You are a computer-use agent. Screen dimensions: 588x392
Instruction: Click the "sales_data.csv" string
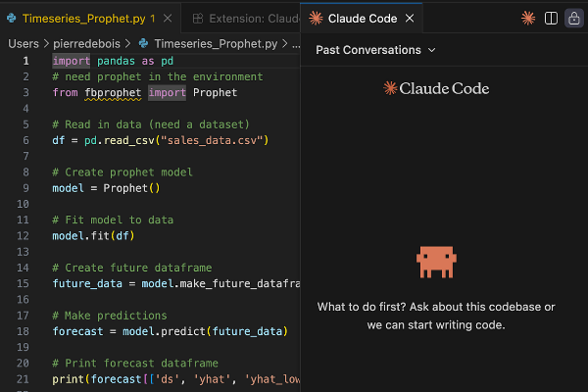212,140
